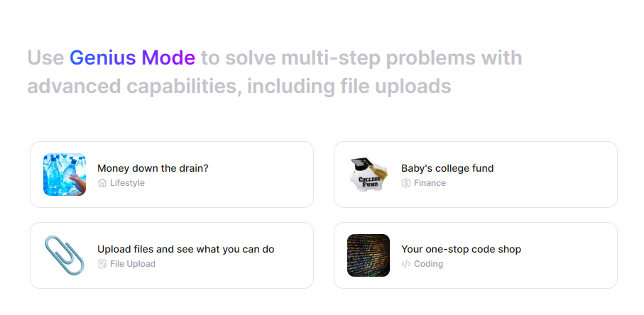This screenshot has height=315, width=644.
Task: Open the "Money down the drain?" prompt
Action: pos(153,168)
